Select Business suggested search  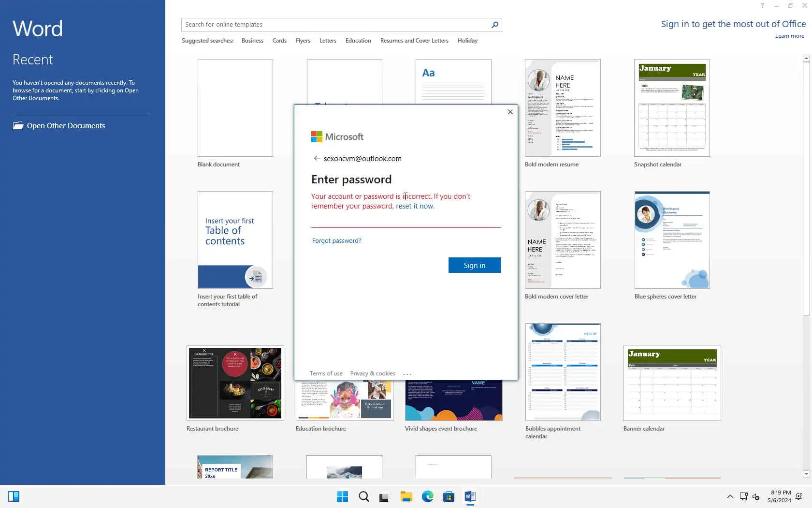tap(252, 41)
